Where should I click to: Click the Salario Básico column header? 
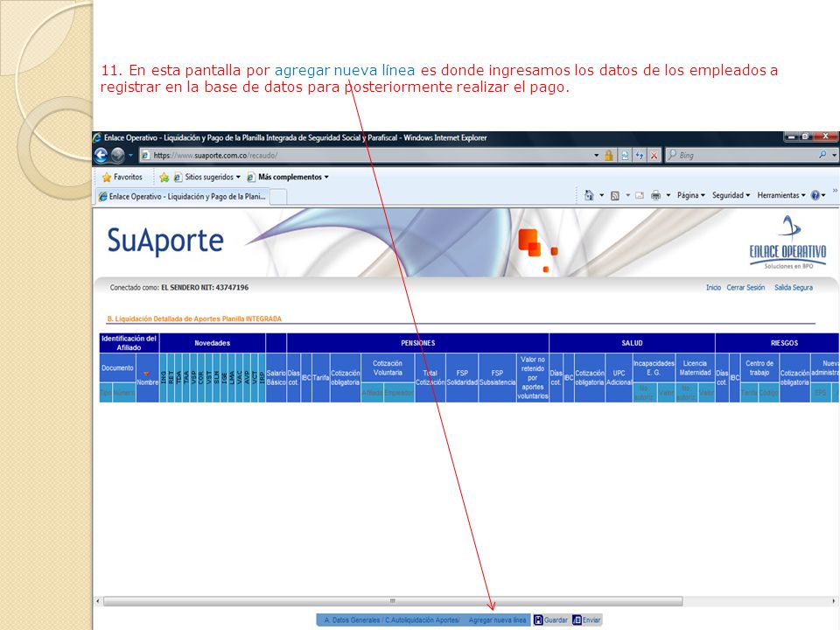(276, 378)
